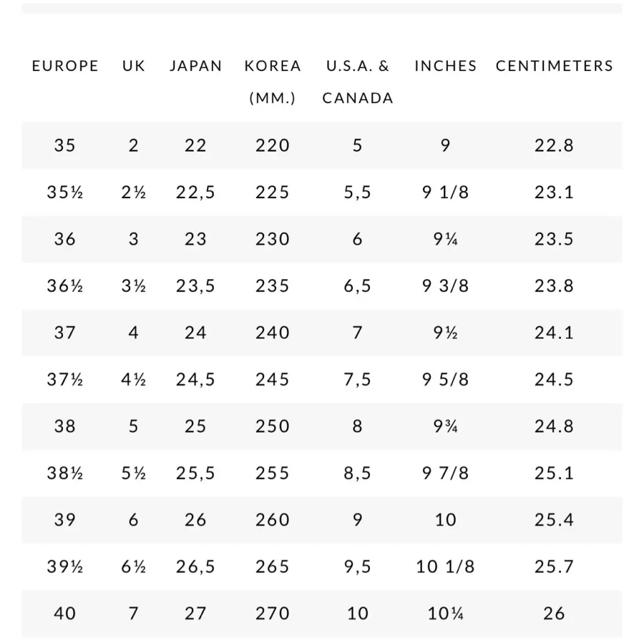
Task: Click the Japan size 23,5 cell
Action: 196,286
